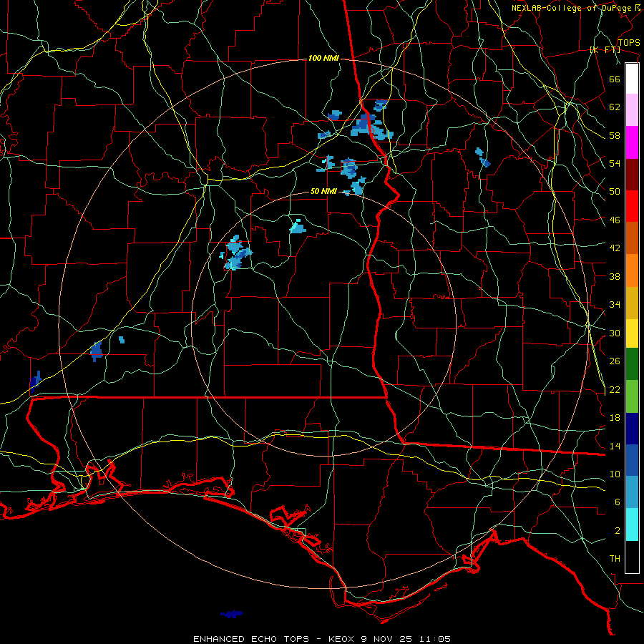The height and width of the screenshot is (644, 644).
Task: Click the magenta legend color band
Action: pyautogui.click(x=632, y=142)
